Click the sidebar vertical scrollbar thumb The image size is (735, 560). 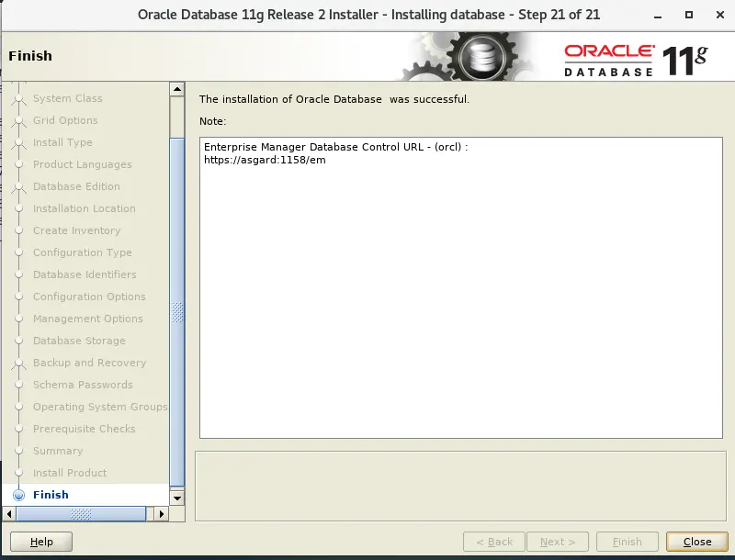[x=177, y=313]
